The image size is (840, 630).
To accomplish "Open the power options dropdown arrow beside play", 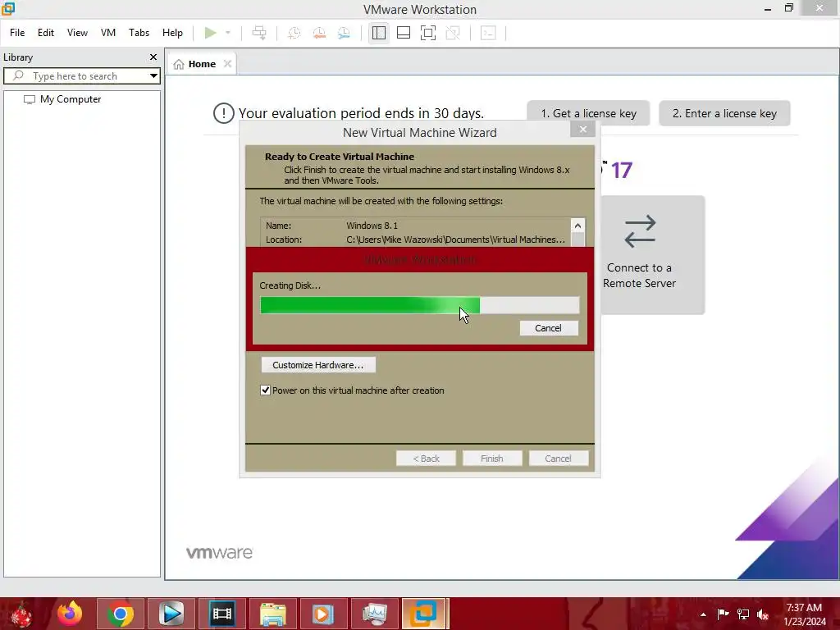I will 228,33.
